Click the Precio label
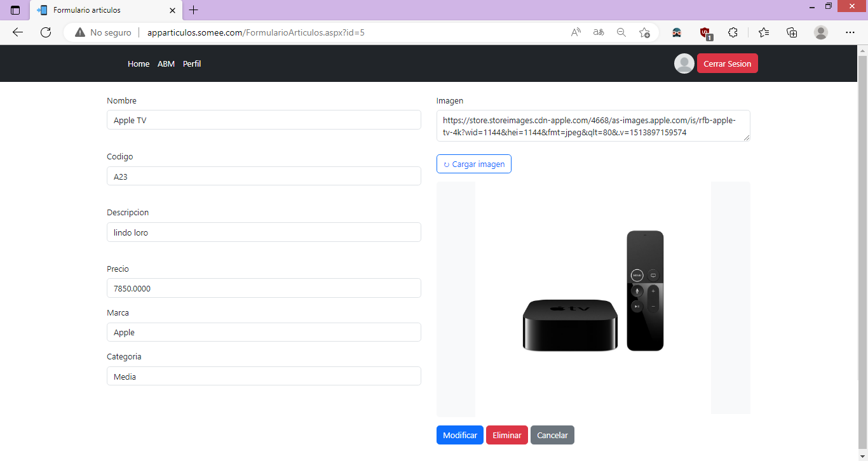 (118, 269)
